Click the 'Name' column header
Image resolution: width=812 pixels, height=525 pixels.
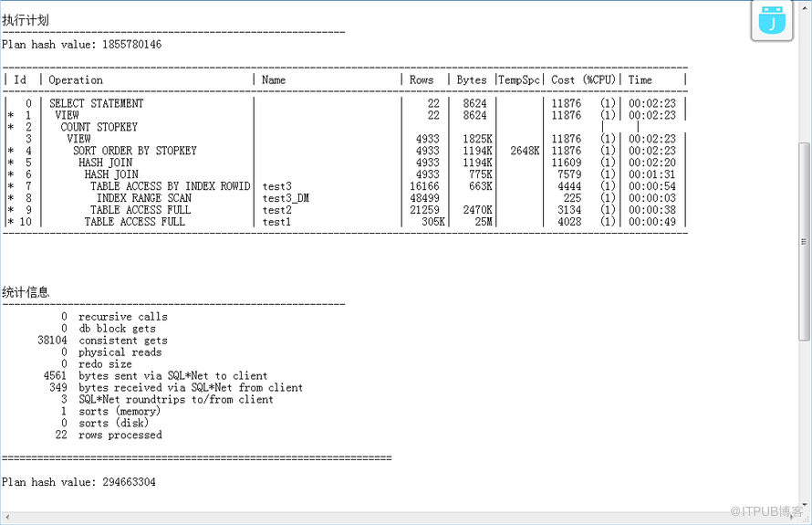pos(274,79)
